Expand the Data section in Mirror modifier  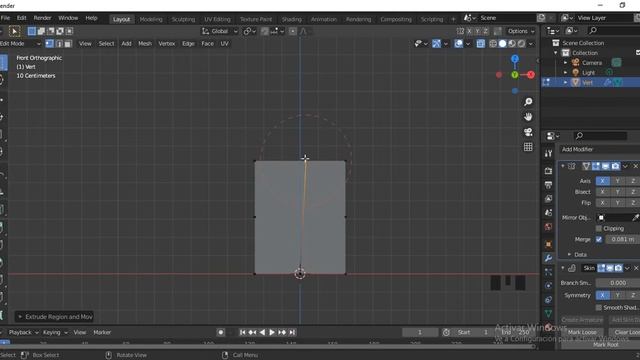point(569,255)
